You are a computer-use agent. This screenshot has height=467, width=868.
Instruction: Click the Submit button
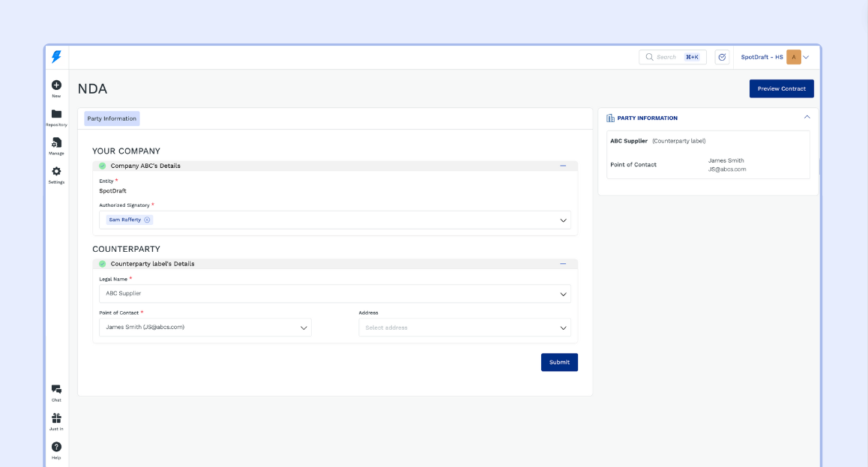(559, 362)
